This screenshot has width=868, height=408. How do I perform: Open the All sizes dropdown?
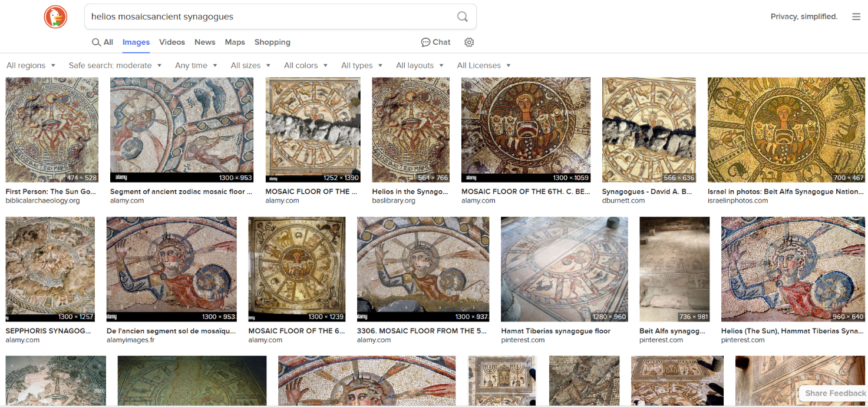250,65
